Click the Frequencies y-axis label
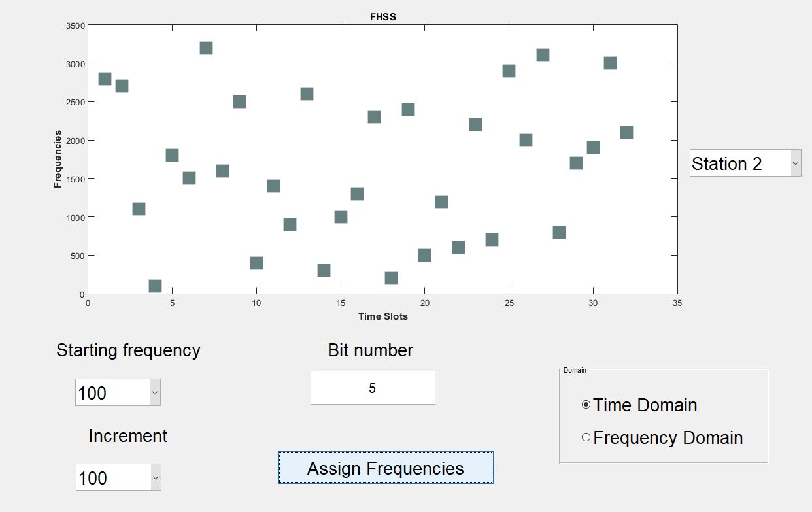Screen dimensions: 812x512 coord(58,159)
